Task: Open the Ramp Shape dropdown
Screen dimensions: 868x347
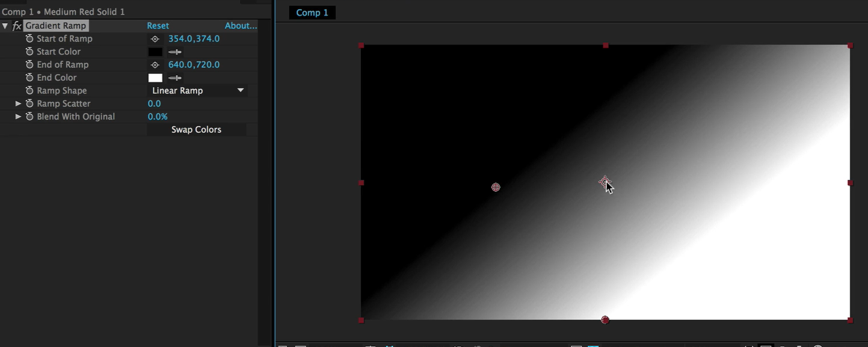Action: pos(197,90)
